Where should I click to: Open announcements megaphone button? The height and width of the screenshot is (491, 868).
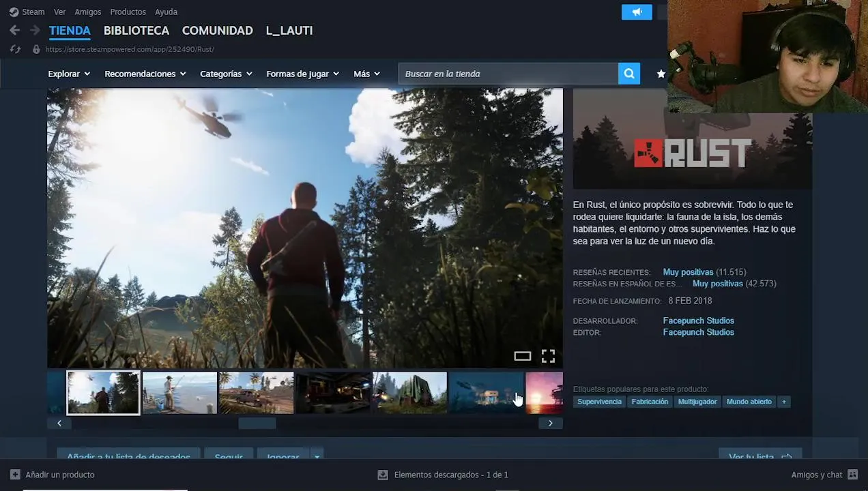coord(637,12)
